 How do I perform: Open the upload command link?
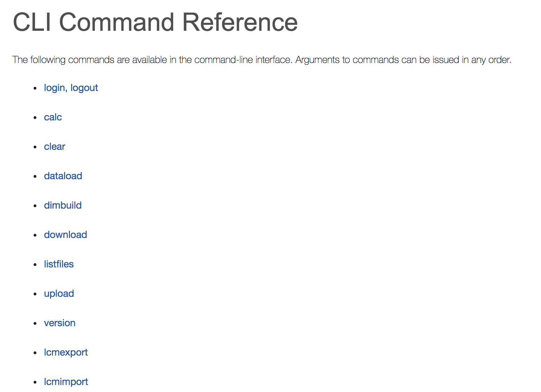tap(59, 294)
